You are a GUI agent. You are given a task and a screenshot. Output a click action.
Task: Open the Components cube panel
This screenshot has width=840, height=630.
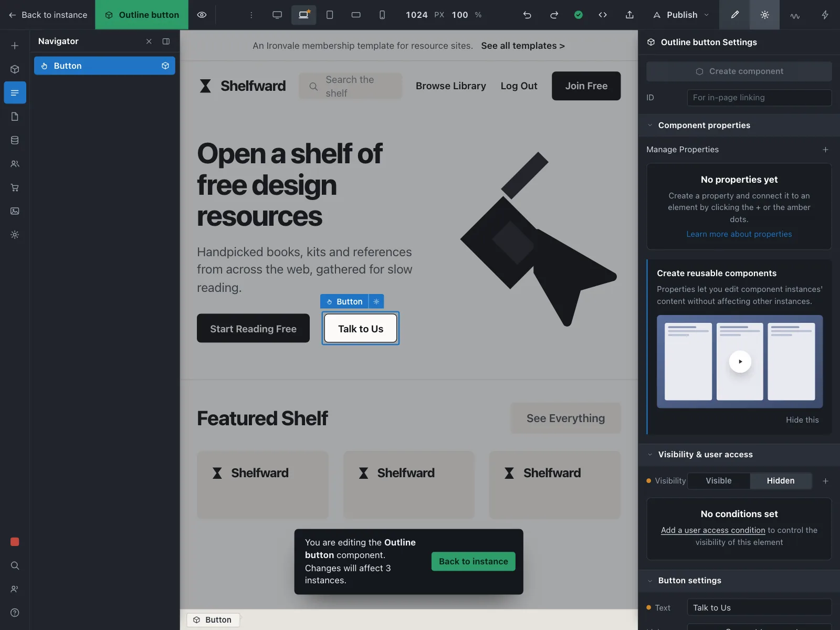click(15, 69)
